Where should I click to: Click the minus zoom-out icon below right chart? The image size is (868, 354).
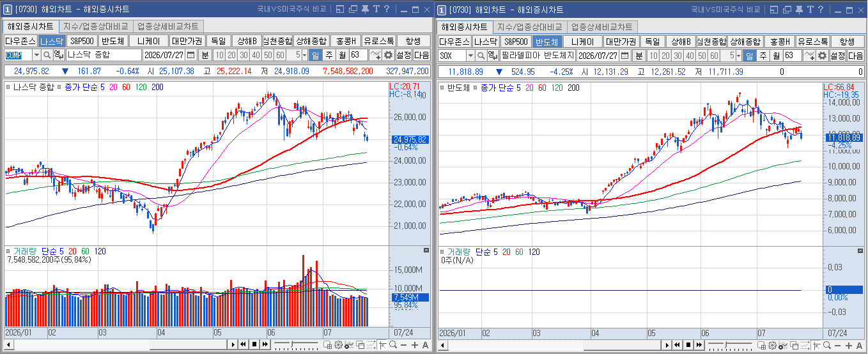pyautogui.click(x=837, y=345)
